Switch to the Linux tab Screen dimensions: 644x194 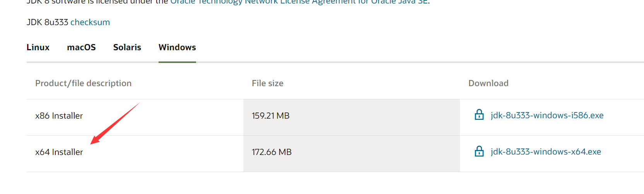(x=38, y=47)
